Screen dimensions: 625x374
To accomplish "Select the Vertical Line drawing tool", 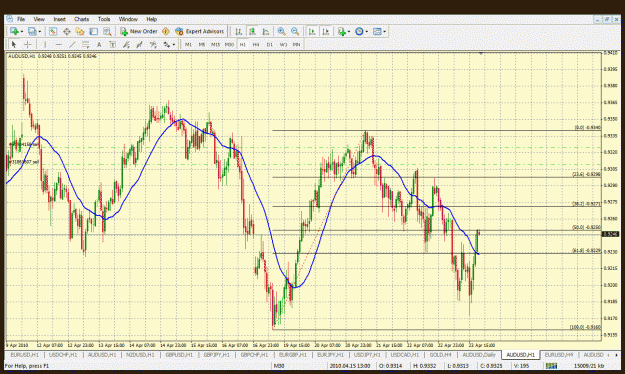I will tap(45, 44).
